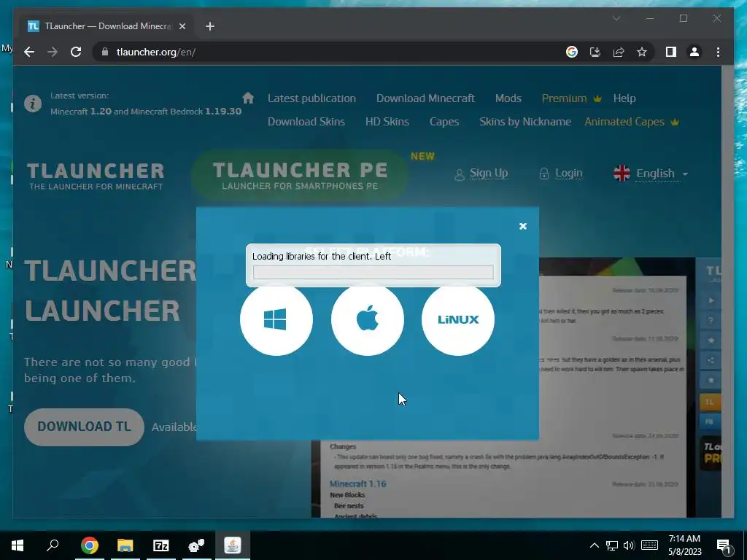This screenshot has width=747, height=560.
Task: Select the TLauncher — Download Minecraft tab
Action: (107, 26)
